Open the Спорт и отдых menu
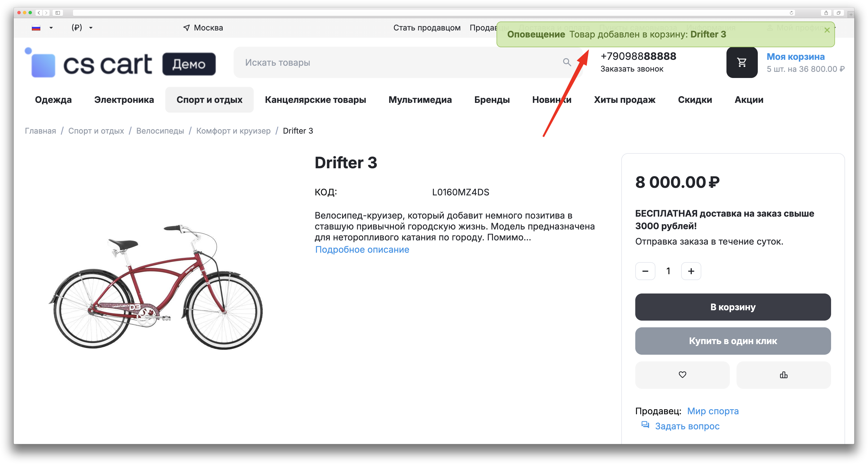Image resolution: width=868 pixels, height=464 pixels. tap(209, 100)
